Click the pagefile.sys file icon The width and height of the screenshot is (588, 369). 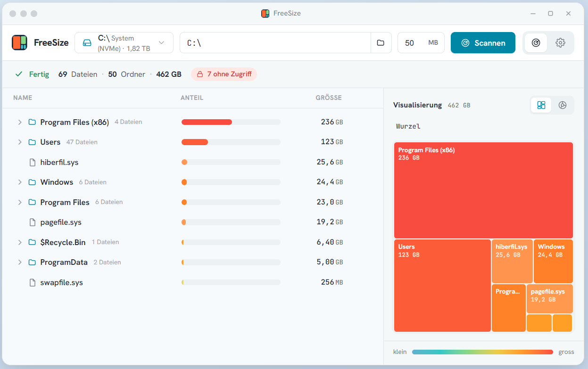pos(33,222)
